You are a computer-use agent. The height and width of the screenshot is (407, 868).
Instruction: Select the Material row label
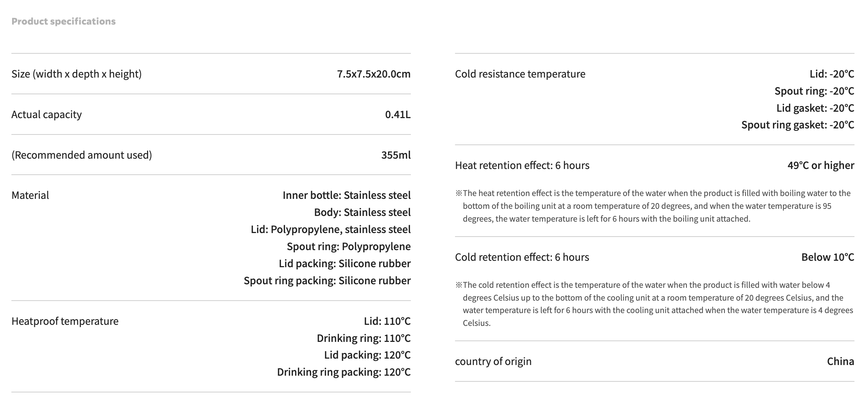30,195
